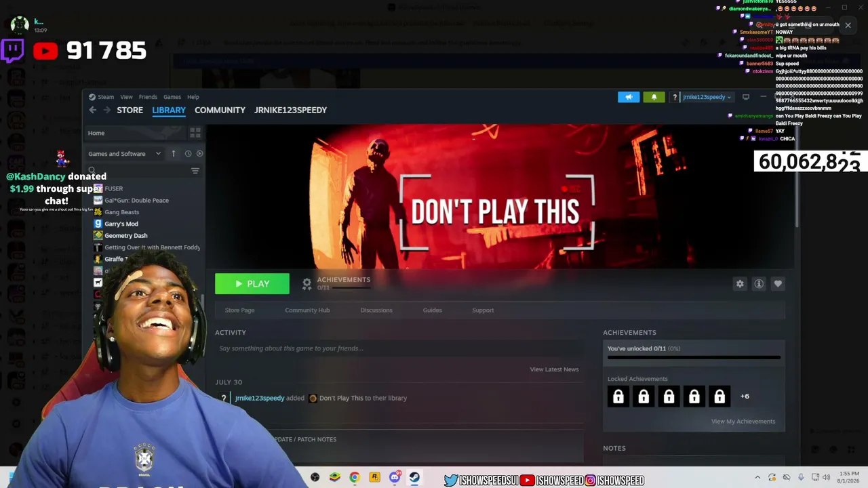
Task: Open game settings gear for Don't Play This
Action: pos(740,284)
